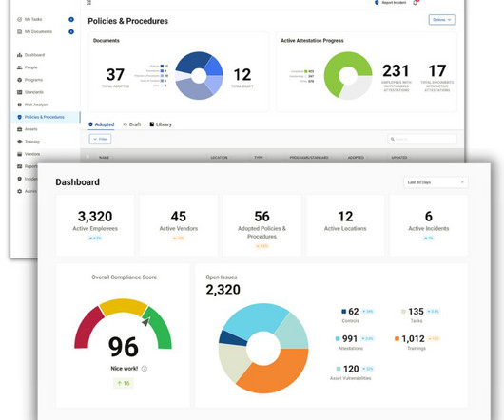
Task: Sort by the TYPE column header
Action: point(259,158)
